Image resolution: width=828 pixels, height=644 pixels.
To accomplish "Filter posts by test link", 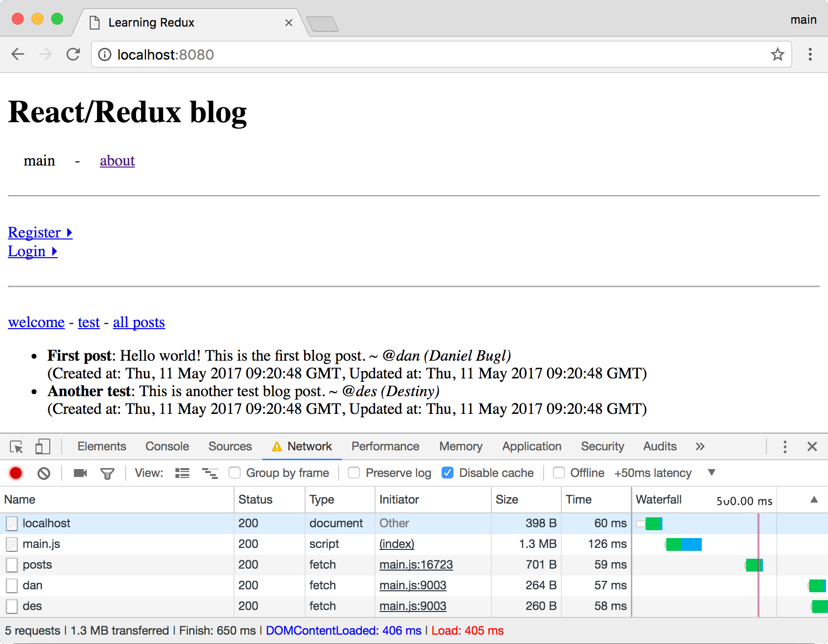I will [89, 322].
